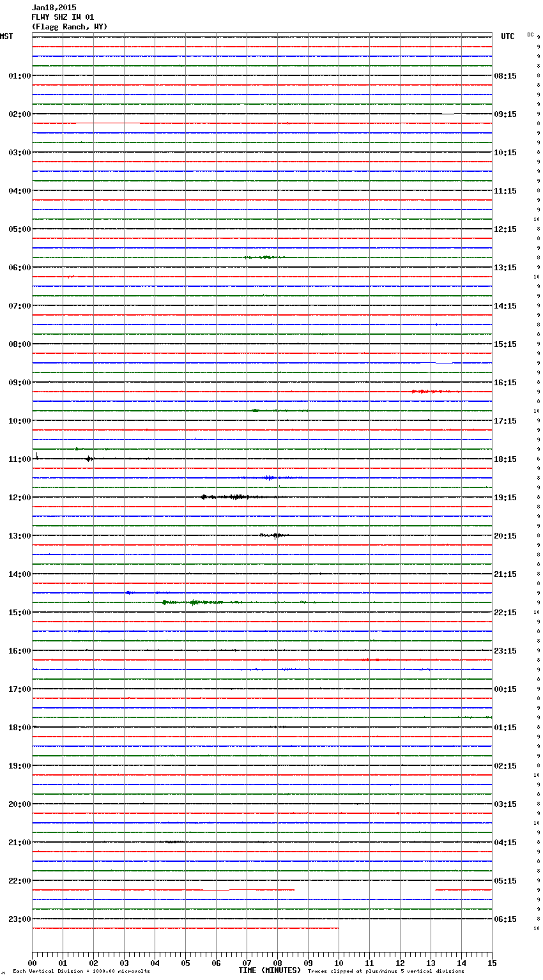543x980 pixels.
Task: Click the 04:15 UTC time label
Action: [505, 843]
